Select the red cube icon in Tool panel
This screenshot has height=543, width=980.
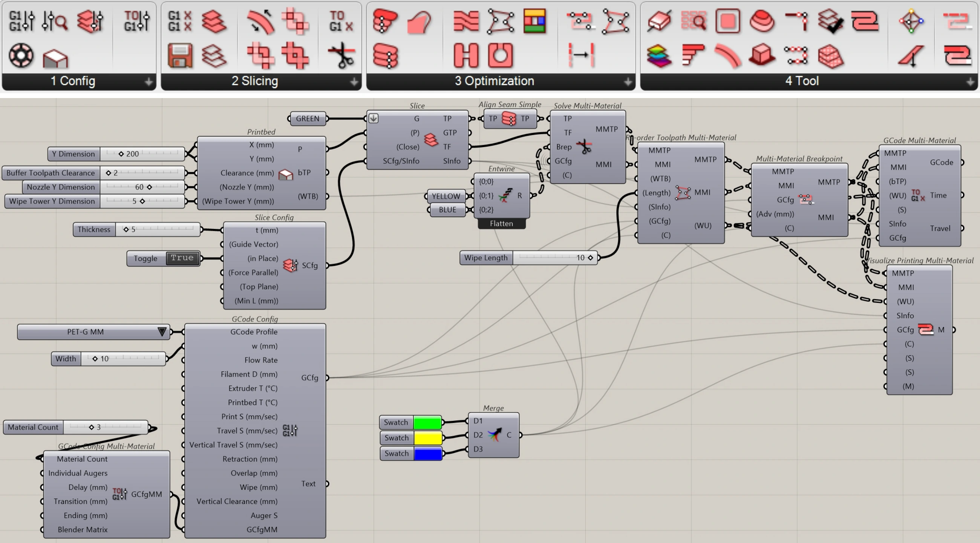pos(762,55)
